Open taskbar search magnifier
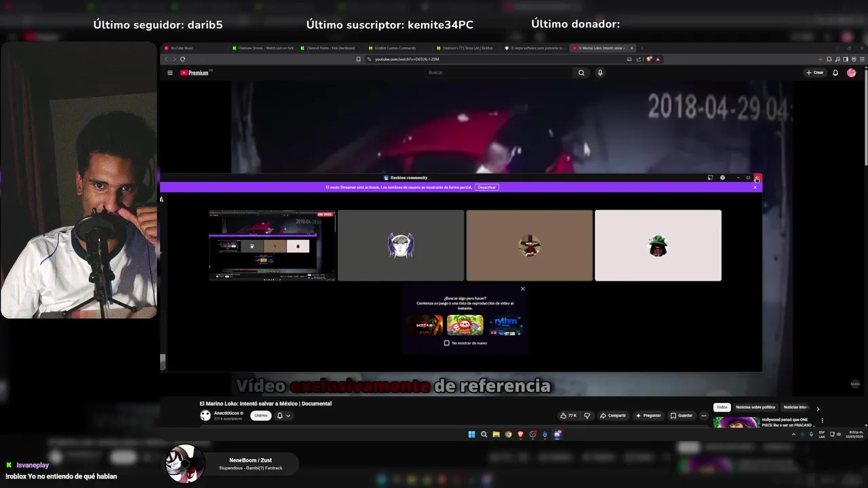The height and width of the screenshot is (488, 868). click(x=484, y=434)
